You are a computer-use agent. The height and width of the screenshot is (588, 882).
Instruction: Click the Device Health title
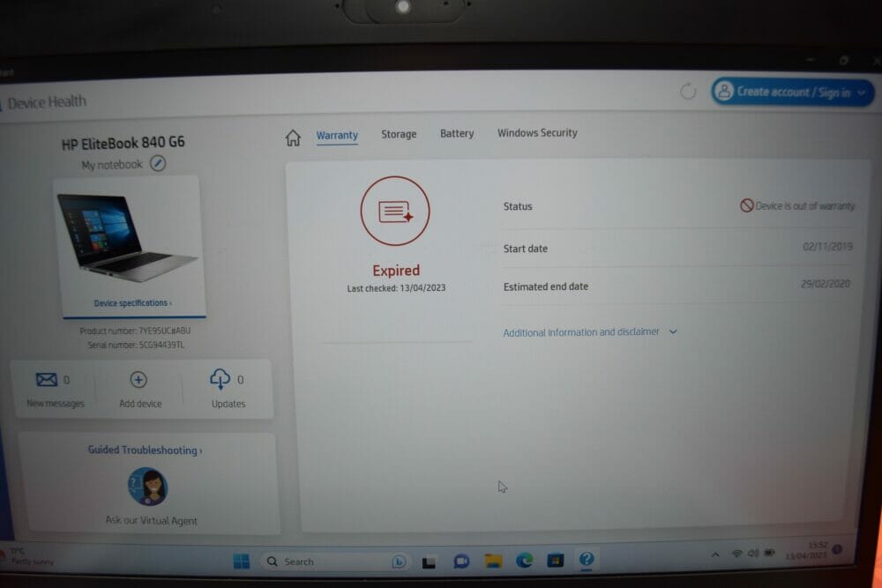coord(48,102)
